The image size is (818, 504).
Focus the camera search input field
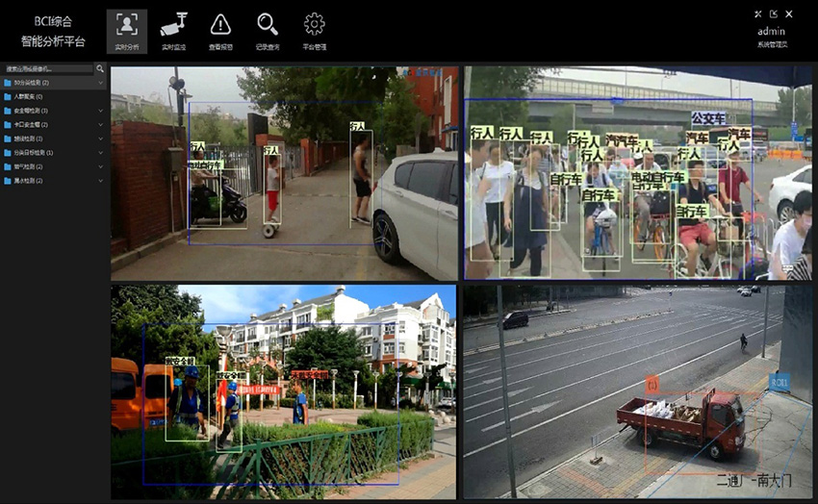pyautogui.click(x=48, y=69)
